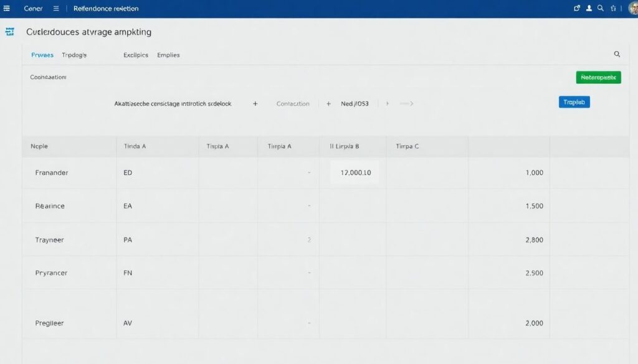Click the blue Trapiab button
The height and width of the screenshot is (364, 638).
point(574,102)
